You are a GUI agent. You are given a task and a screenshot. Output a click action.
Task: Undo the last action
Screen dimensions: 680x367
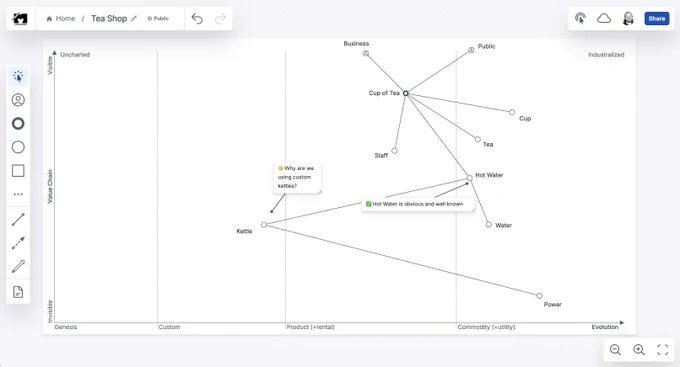[x=197, y=18]
